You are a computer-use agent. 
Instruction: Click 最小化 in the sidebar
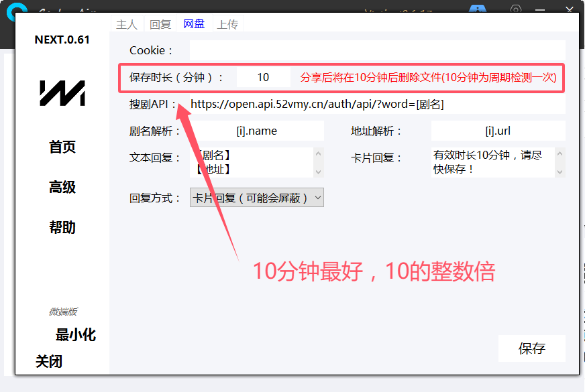tap(75, 335)
